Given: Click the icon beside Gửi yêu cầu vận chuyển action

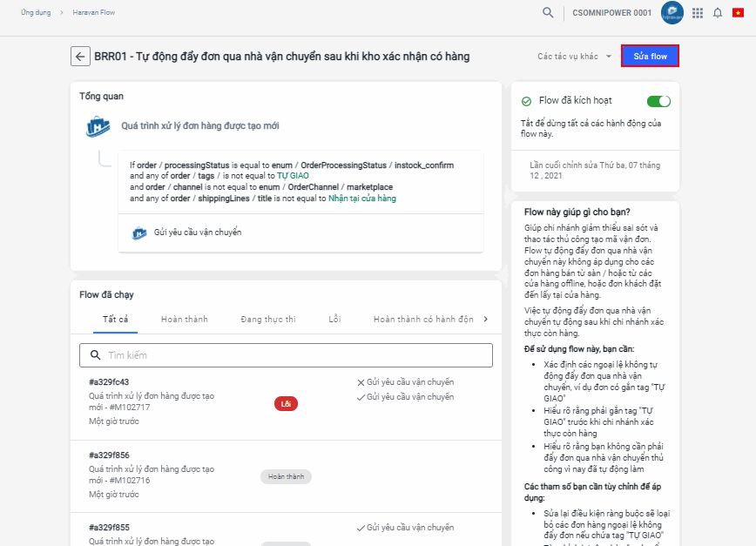Looking at the screenshot, I should coord(139,233).
